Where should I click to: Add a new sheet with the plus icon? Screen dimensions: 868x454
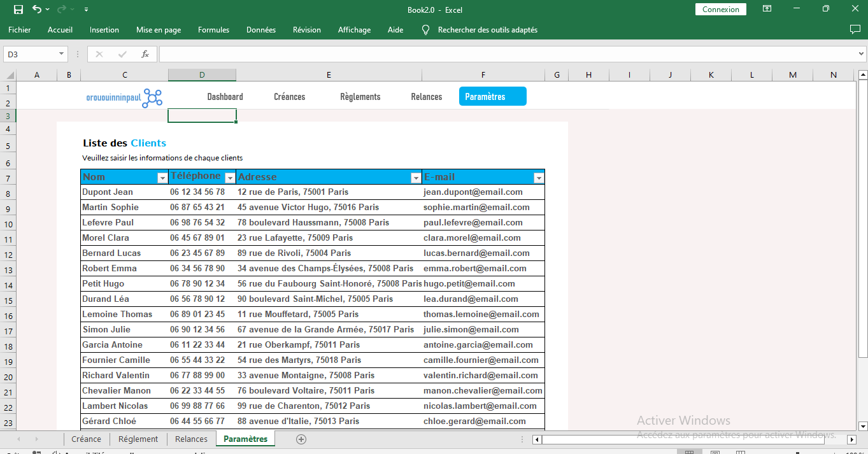301,439
